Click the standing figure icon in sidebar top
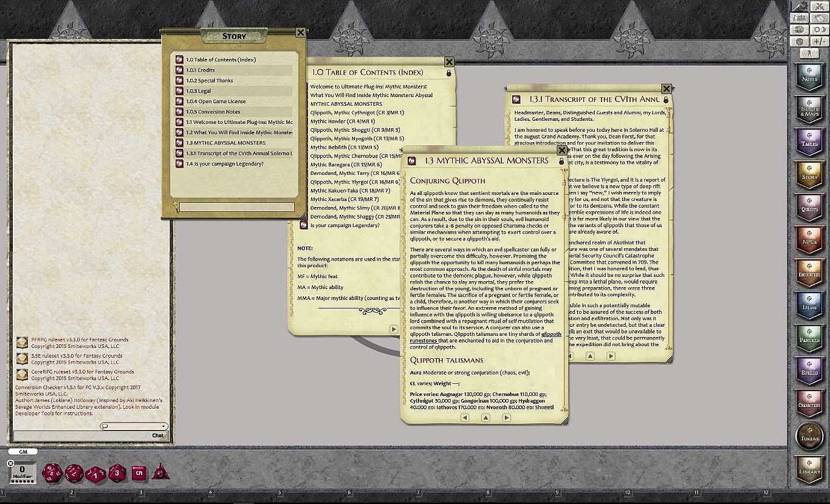 tap(809, 53)
